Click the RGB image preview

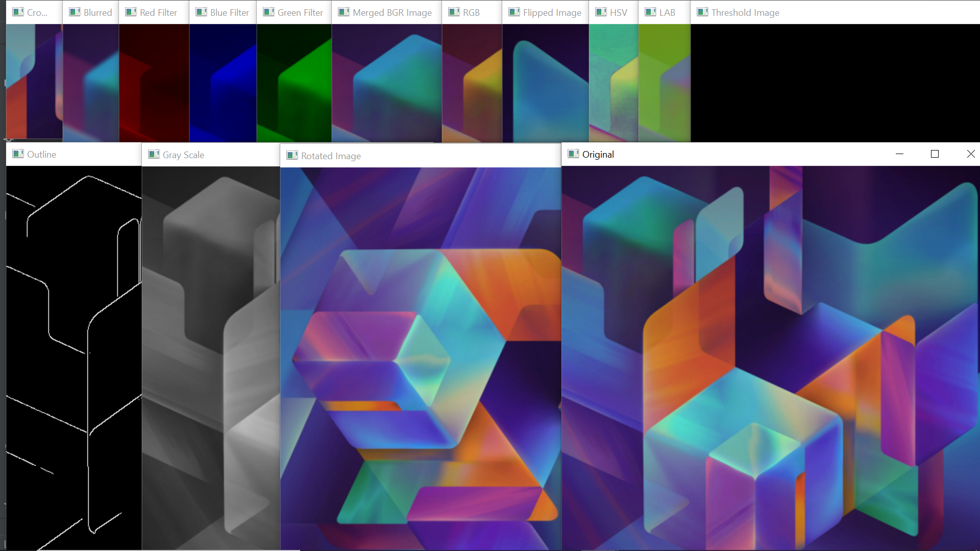pyautogui.click(x=472, y=83)
